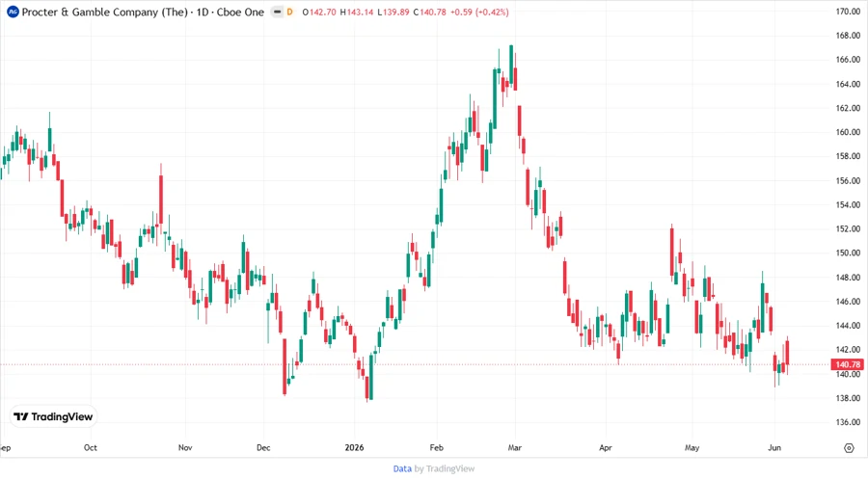The height and width of the screenshot is (480, 868).
Task: Click the Dec label on time axis
Action: pyautogui.click(x=263, y=447)
